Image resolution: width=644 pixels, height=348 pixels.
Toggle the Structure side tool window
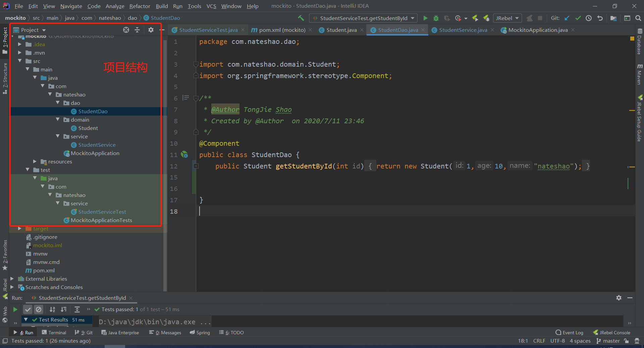point(5,79)
